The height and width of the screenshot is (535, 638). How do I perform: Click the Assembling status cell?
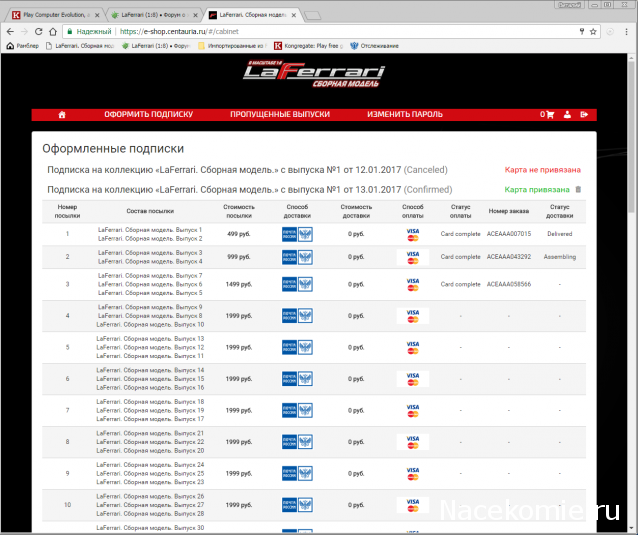559,257
